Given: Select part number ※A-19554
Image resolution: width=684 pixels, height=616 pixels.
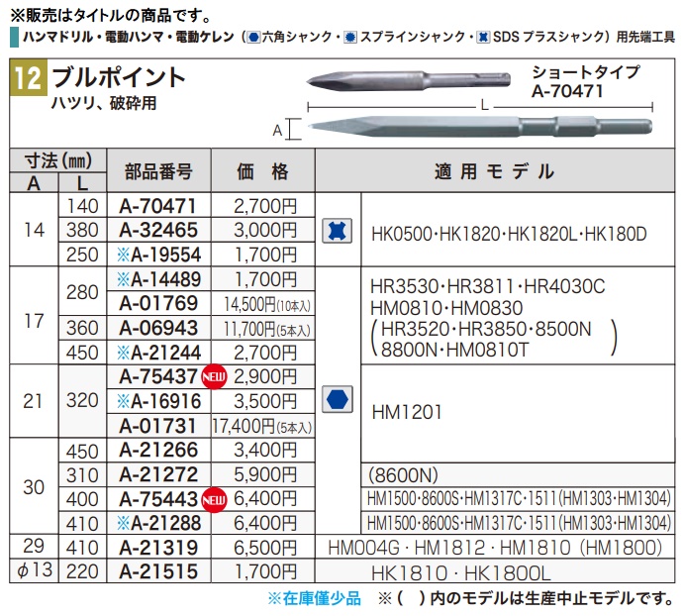Looking at the screenshot, I should click(x=158, y=255).
